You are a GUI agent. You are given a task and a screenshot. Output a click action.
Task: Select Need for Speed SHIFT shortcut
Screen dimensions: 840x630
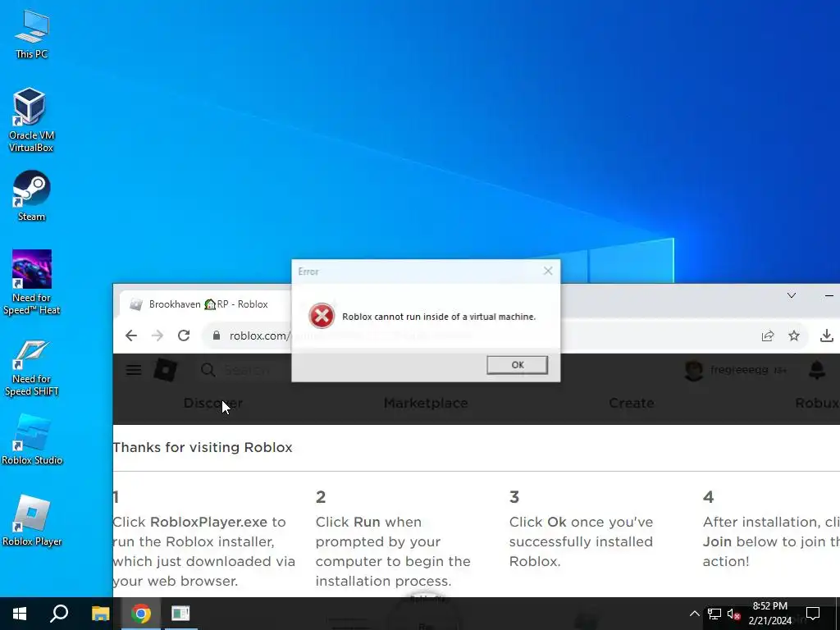coord(32,368)
